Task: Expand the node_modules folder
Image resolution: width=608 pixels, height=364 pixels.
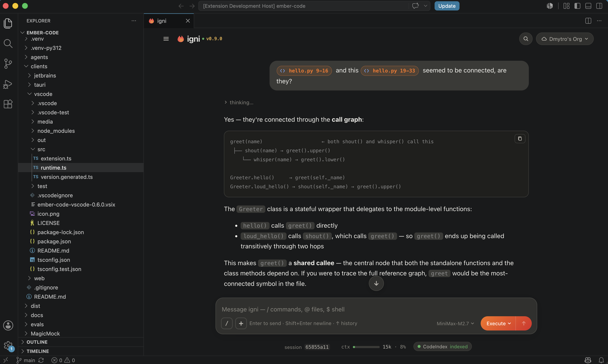Action: coord(81,131)
